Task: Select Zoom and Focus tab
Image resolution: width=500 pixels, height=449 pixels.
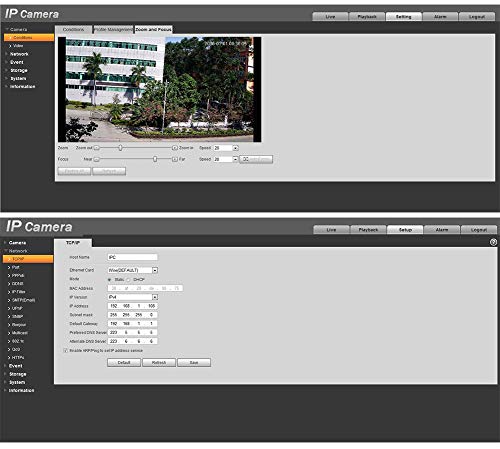Action: click(x=153, y=29)
